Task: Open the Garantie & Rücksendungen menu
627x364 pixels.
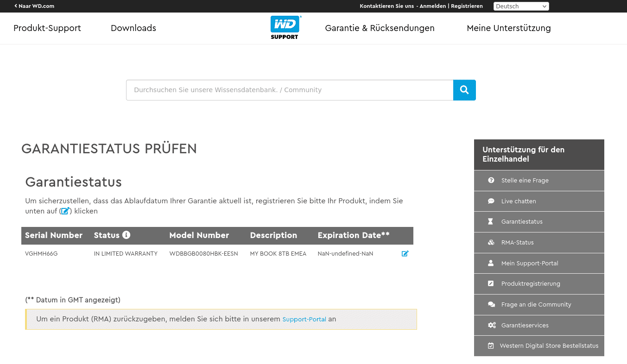Action: pos(380,28)
